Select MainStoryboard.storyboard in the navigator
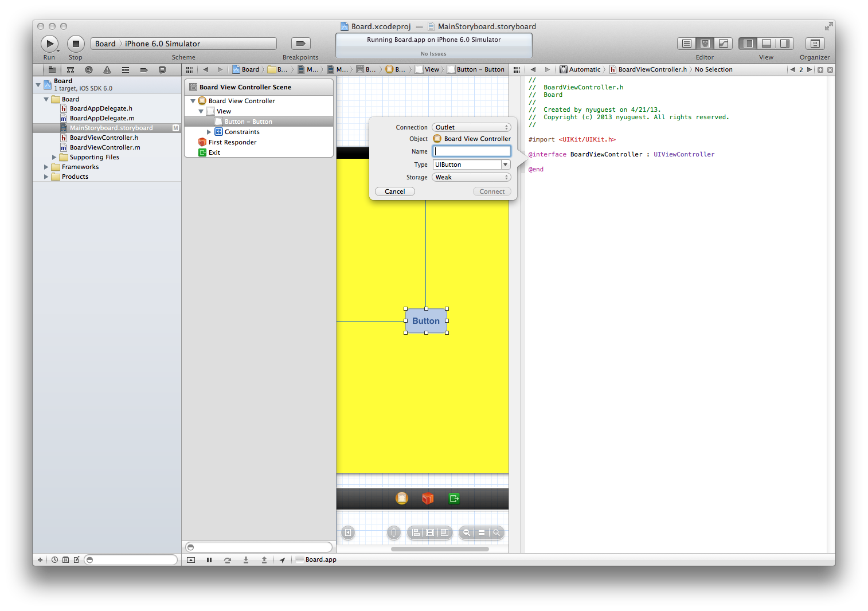The height and width of the screenshot is (611, 868). point(107,128)
